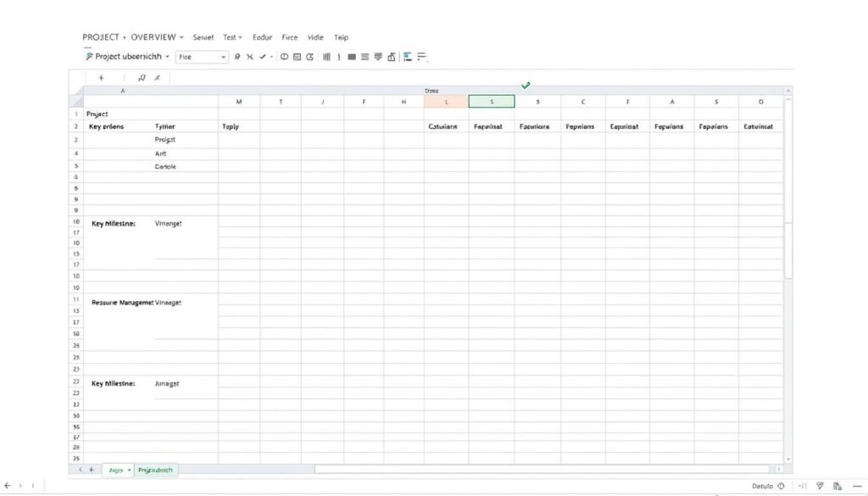
Task: Open the Fire combo box
Action: [202, 57]
